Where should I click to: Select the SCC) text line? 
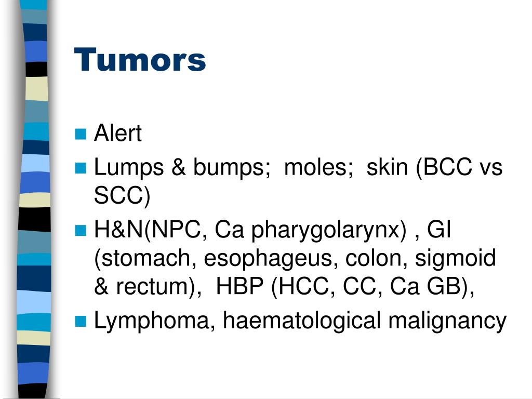pyautogui.click(x=122, y=195)
